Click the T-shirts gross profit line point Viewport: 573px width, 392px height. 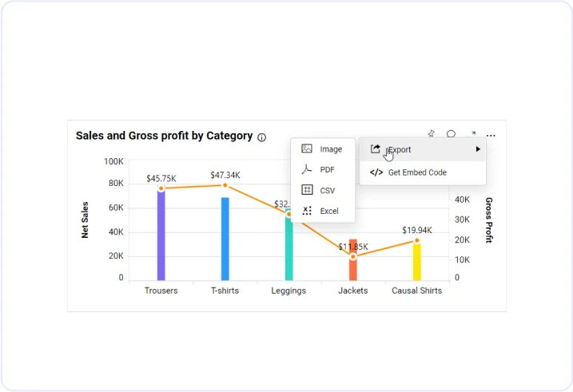coord(225,185)
